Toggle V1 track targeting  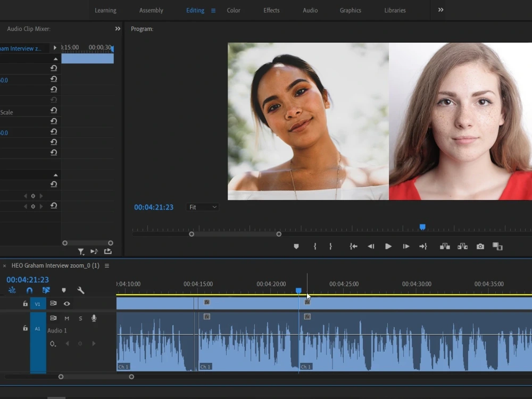tap(38, 304)
